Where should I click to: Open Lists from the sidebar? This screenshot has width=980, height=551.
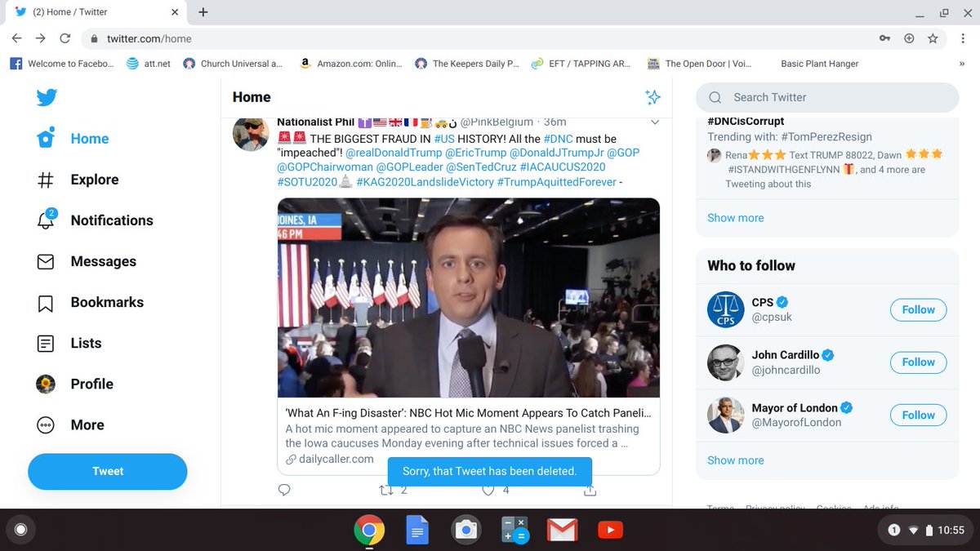tap(69, 343)
